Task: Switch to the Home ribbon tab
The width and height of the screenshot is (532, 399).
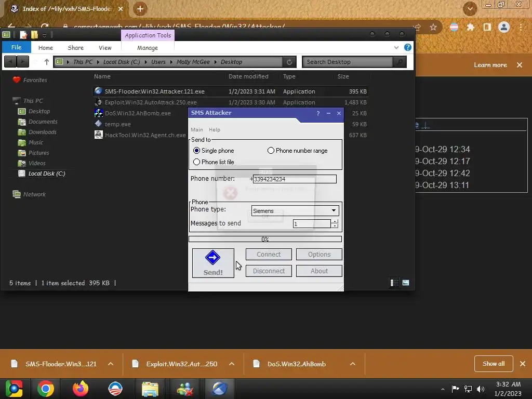Action: click(x=46, y=48)
